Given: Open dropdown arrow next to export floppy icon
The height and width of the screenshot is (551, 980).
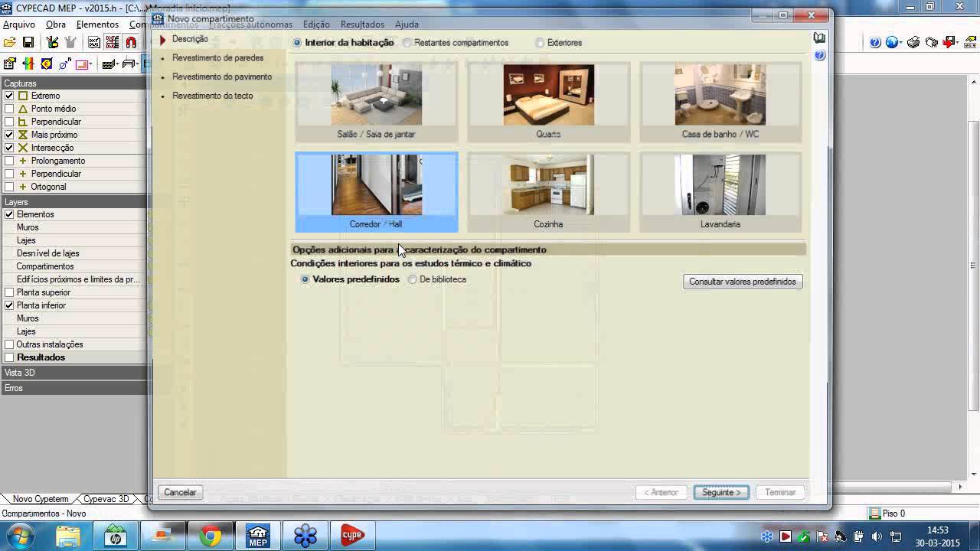Looking at the screenshot, I should 958,42.
